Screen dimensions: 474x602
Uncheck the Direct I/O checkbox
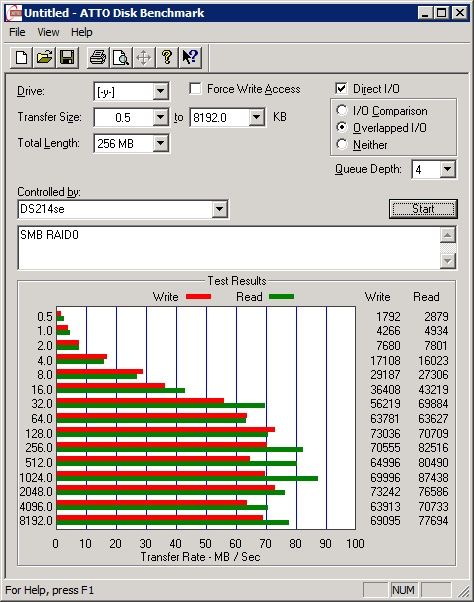341,89
